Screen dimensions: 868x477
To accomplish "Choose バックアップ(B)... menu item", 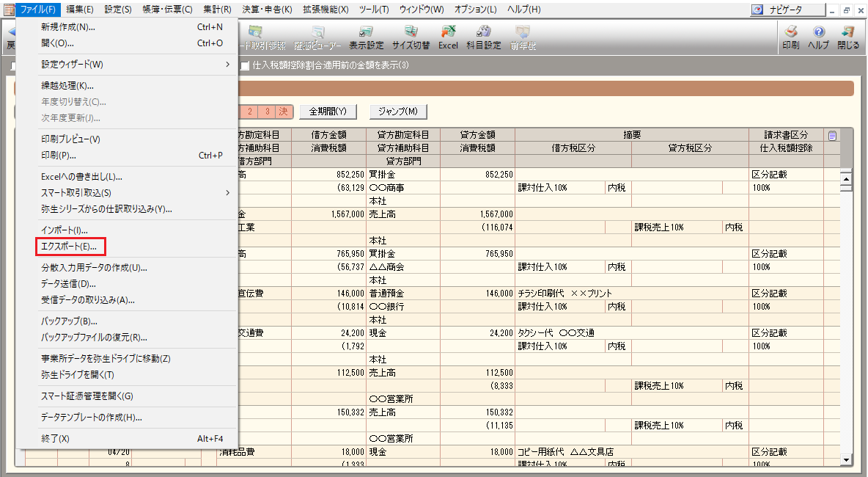I will (x=137, y=321).
